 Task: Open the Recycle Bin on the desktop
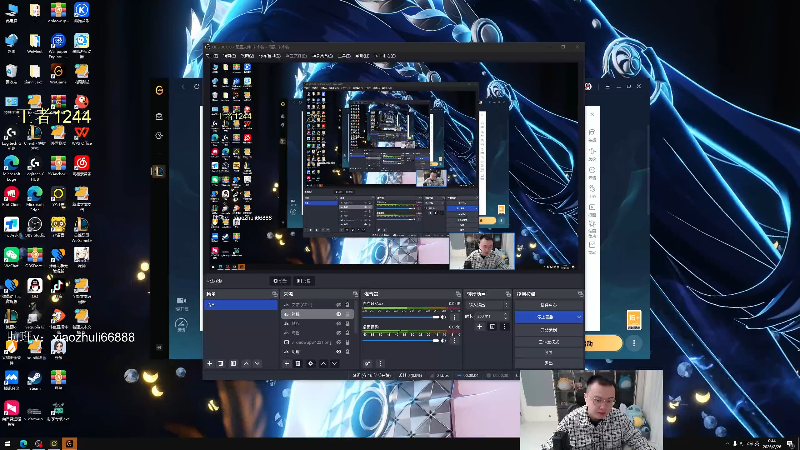11,71
